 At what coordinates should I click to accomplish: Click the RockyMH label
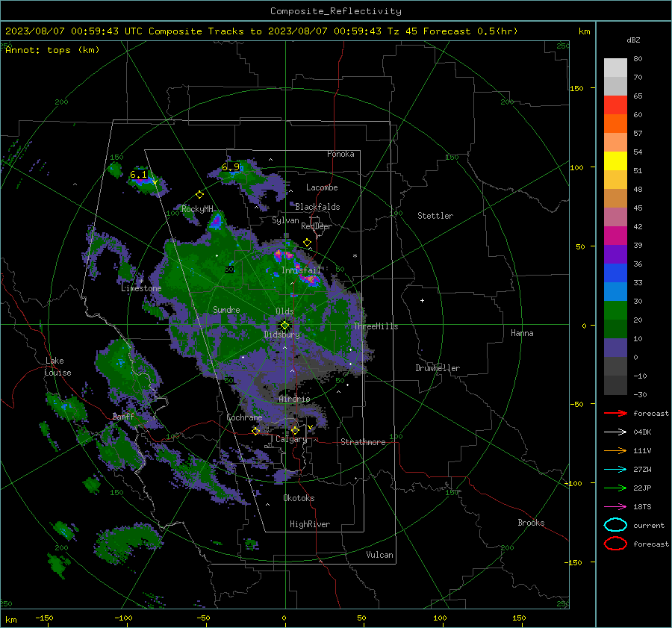[x=197, y=209]
